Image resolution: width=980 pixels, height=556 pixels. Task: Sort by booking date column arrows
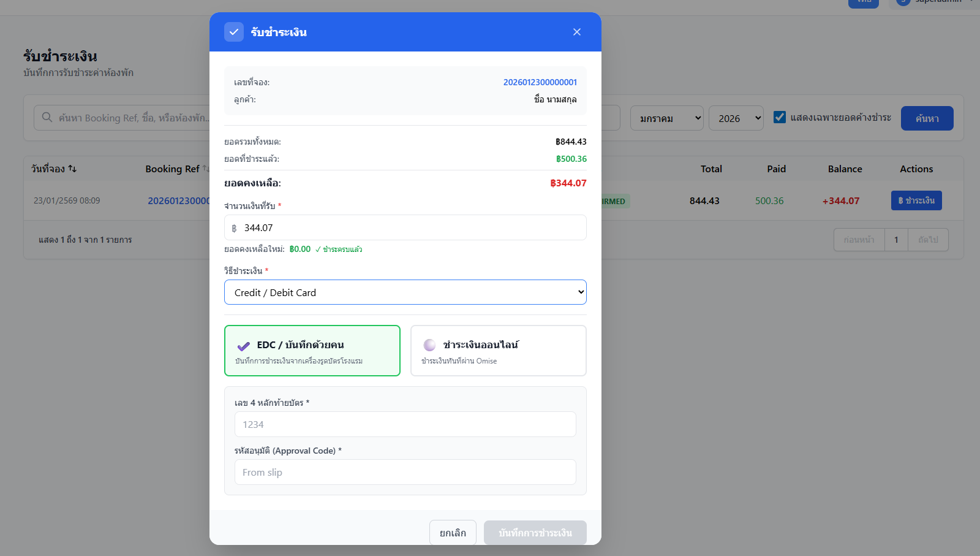(72, 169)
